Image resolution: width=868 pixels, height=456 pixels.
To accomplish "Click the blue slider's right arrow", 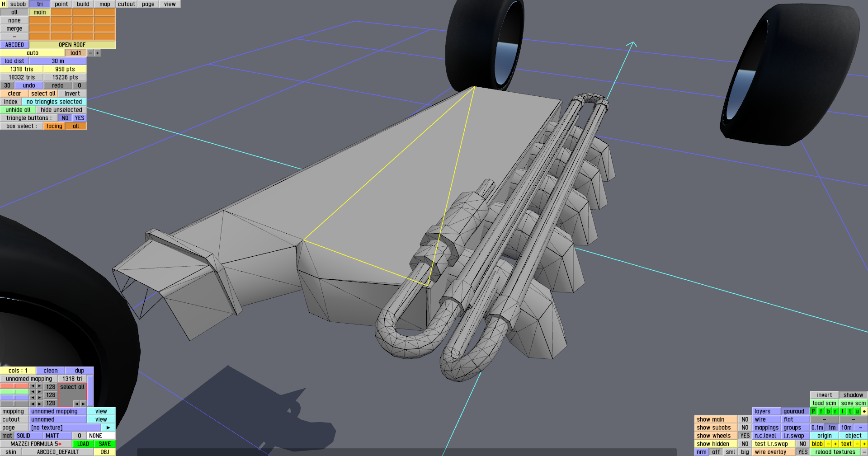I will (x=40, y=398).
